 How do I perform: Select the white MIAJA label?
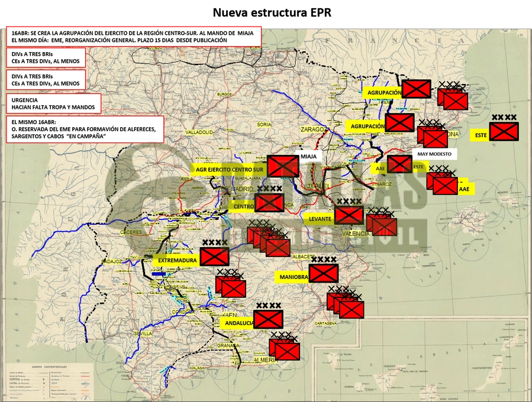(x=308, y=156)
